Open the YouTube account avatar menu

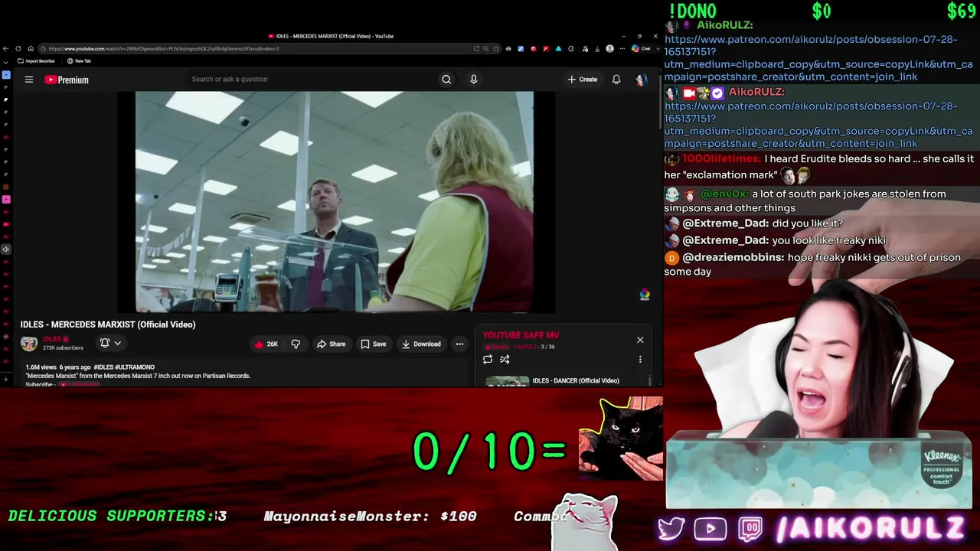click(641, 80)
